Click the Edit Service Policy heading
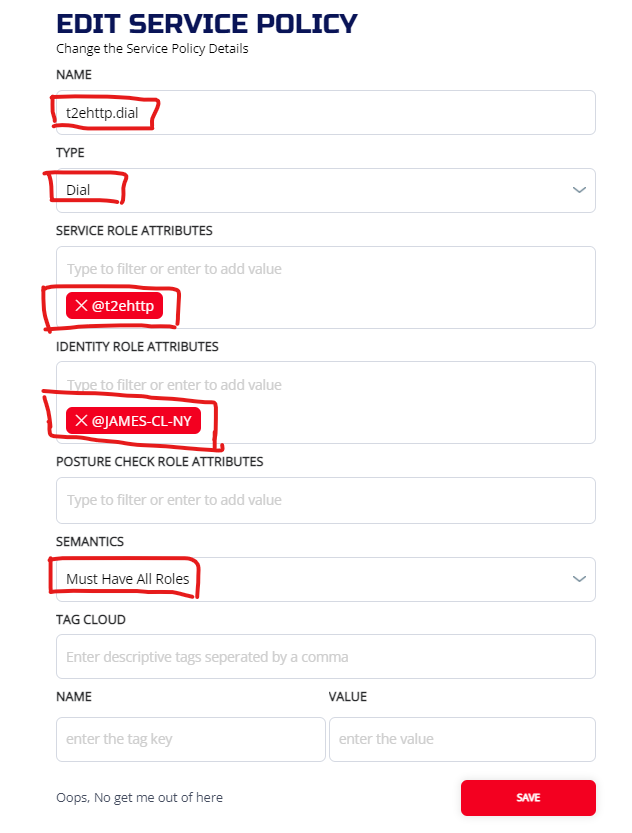 point(207,23)
